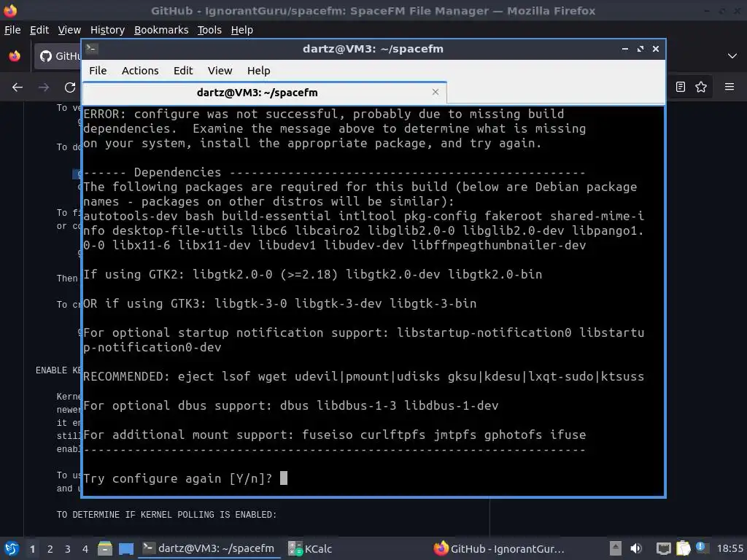Open volume control tray icon

[636, 548]
